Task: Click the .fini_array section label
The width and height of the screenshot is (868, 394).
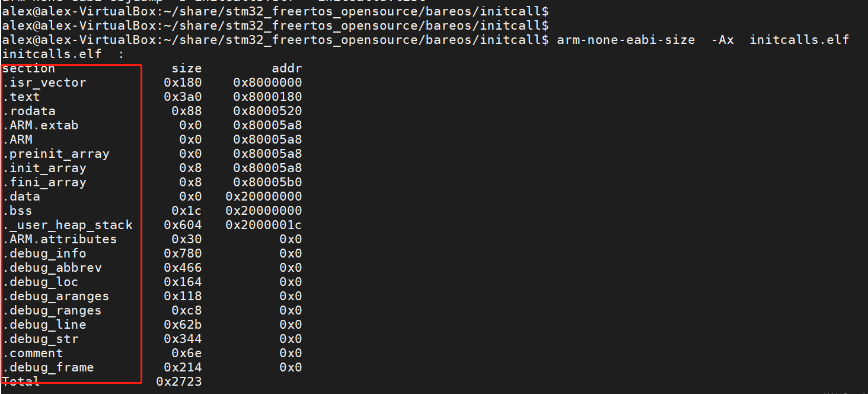Action: pyautogui.click(x=44, y=182)
